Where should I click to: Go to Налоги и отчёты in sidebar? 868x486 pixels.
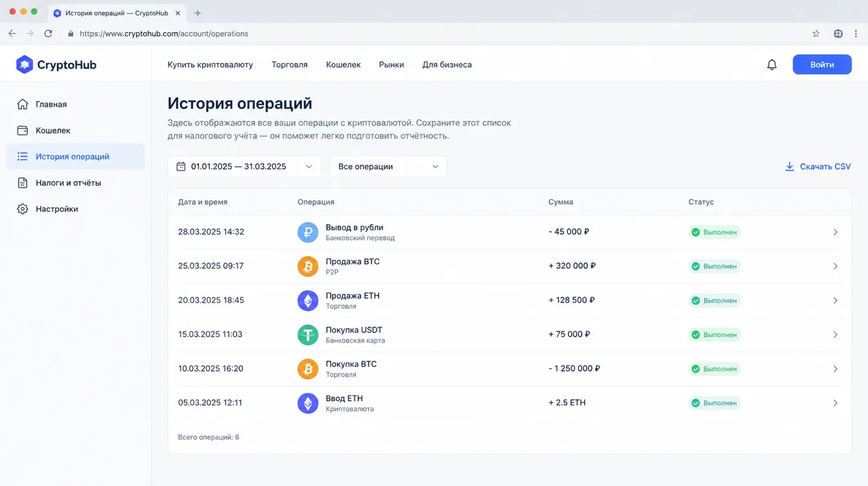[76, 183]
